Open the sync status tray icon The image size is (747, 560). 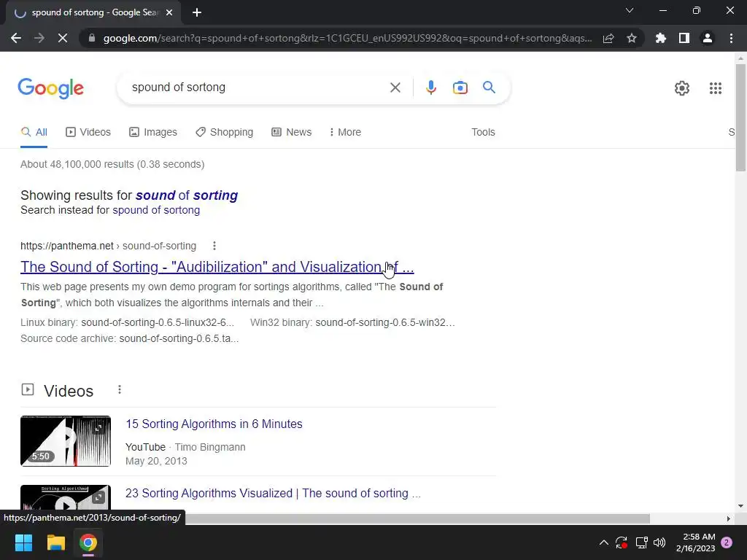pos(622,542)
